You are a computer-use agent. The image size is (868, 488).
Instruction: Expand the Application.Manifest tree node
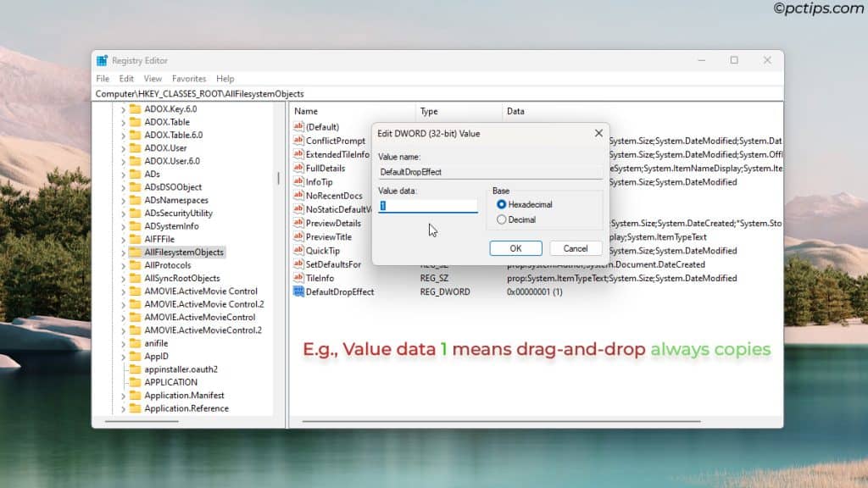coord(124,395)
